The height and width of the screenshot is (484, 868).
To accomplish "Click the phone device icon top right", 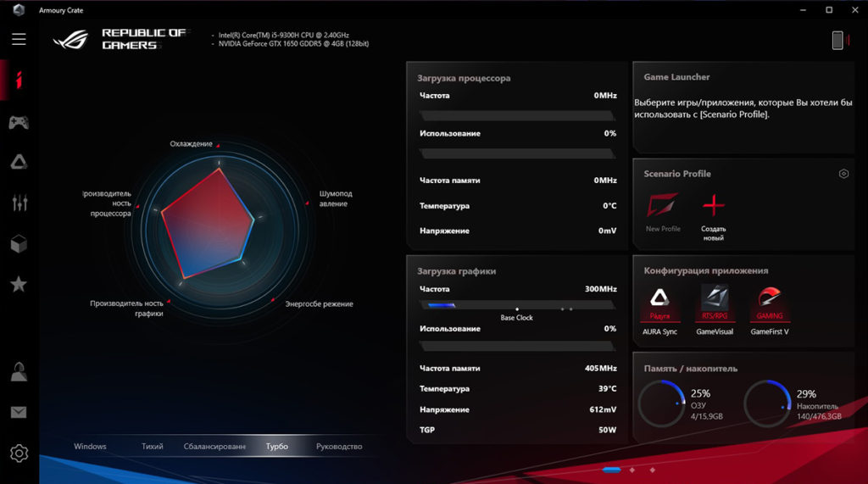I will [x=837, y=40].
